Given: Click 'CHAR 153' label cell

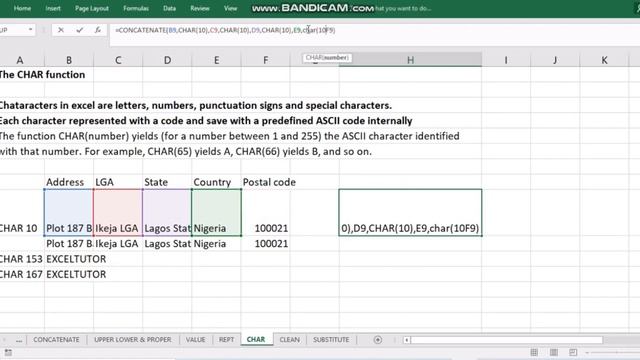Looking at the screenshot, I should (22, 259).
